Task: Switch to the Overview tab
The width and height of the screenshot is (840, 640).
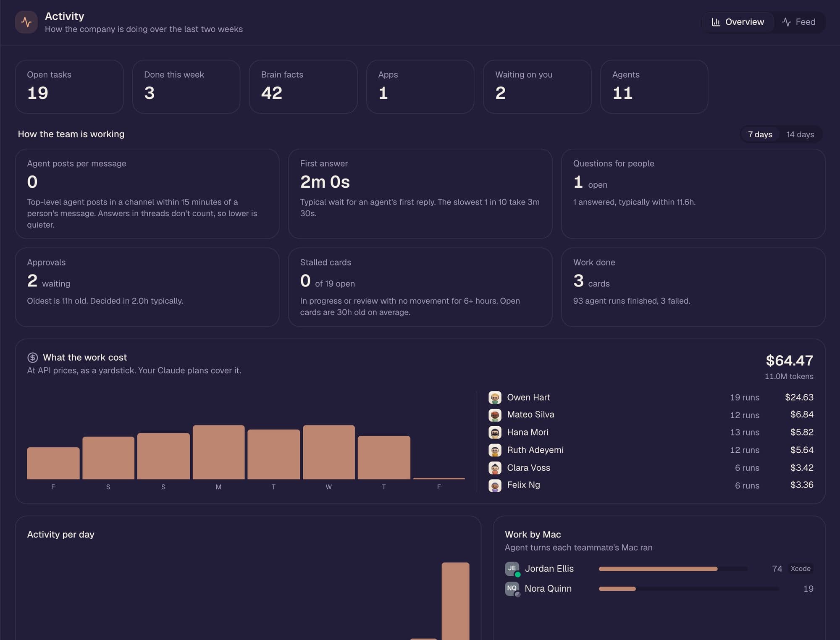Action: [738, 22]
